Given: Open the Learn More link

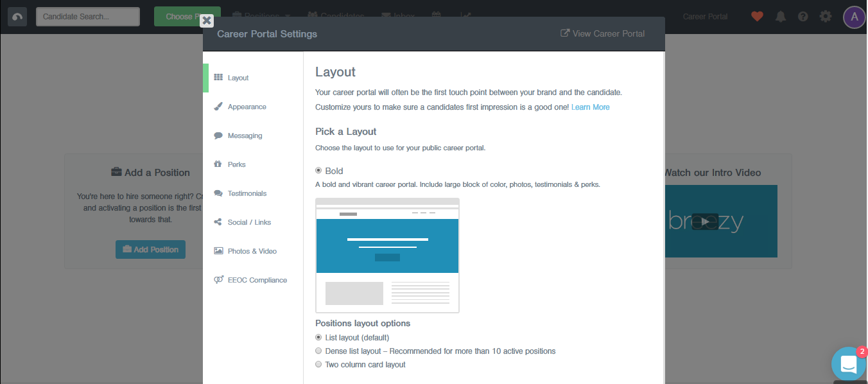Looking at the screenshot, I should click(x=591, y=107).
